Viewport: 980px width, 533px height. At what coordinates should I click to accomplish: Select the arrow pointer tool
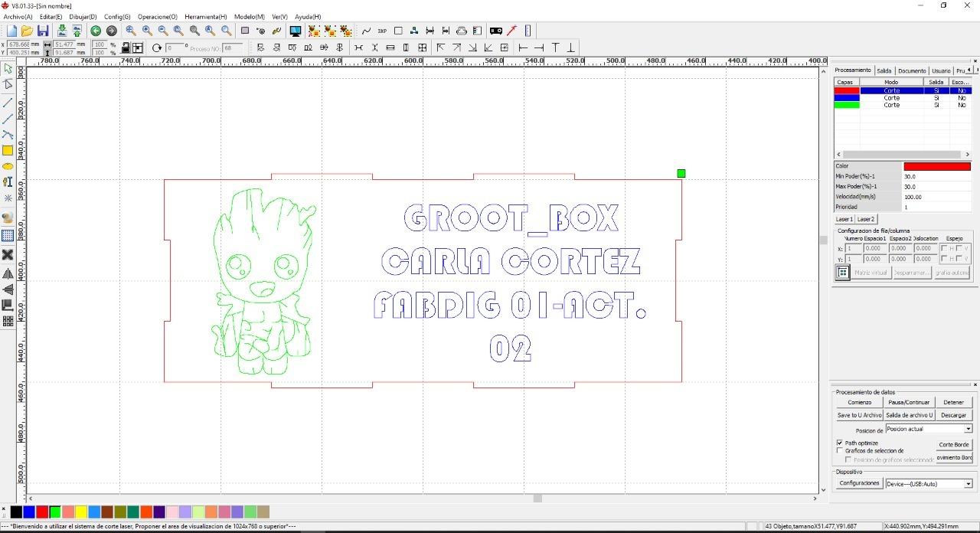(8, 69)
